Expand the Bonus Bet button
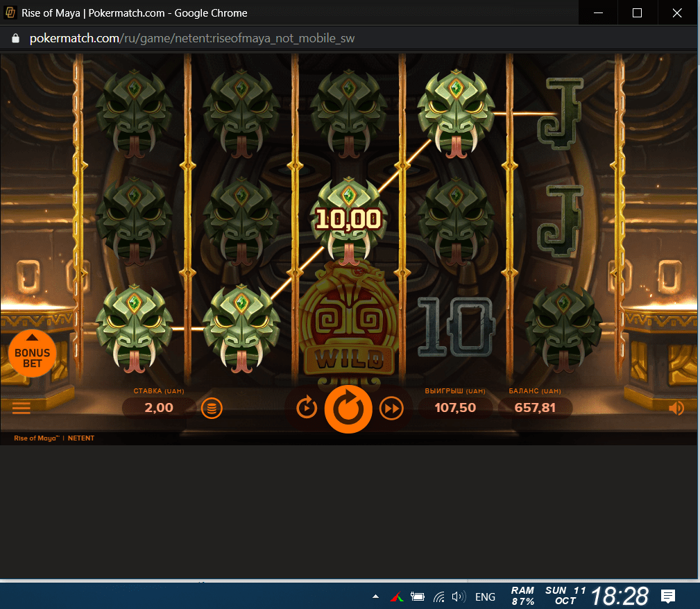700x609 pixels. 32,354
